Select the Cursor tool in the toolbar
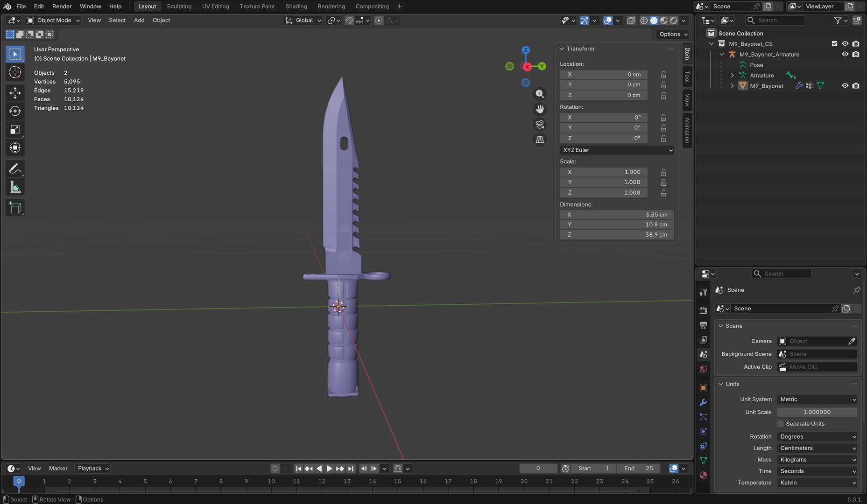This screenshot has height=504, width=867. [x=15, y=72]
